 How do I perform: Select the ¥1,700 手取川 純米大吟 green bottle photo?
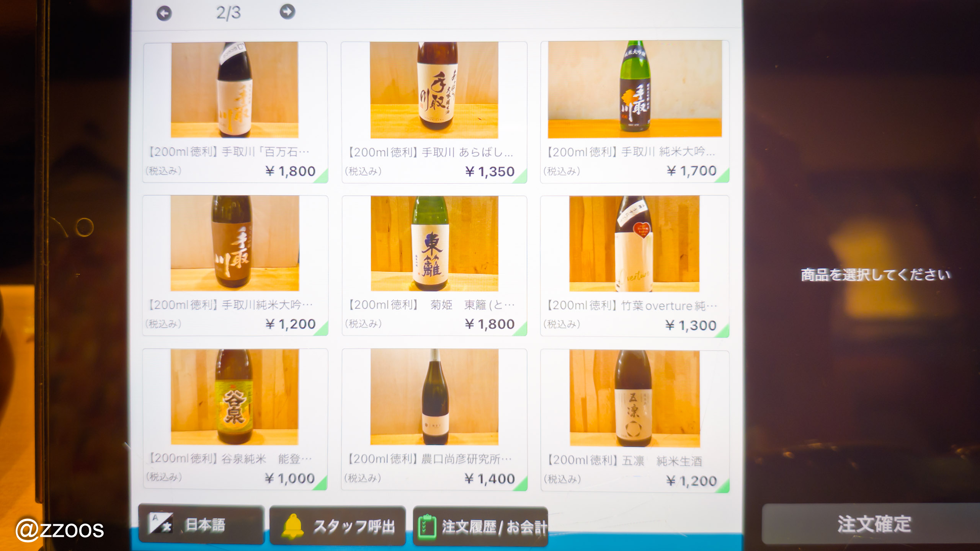click(635, 89)
